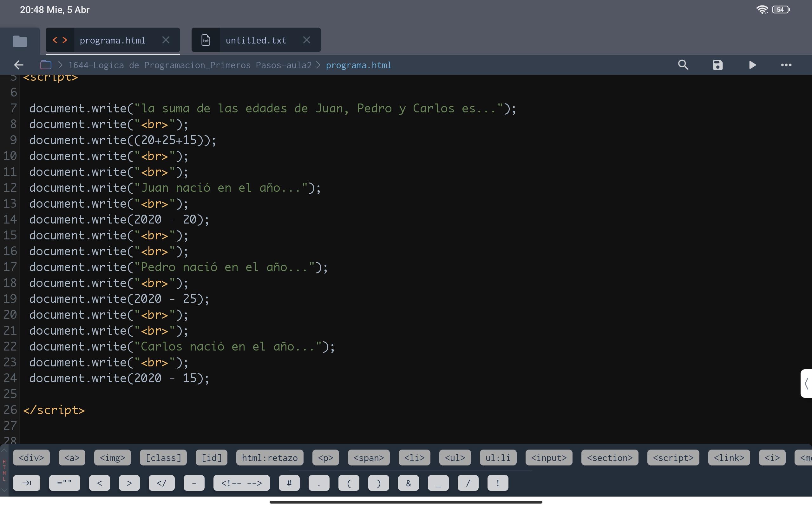The height and width of the screenshot is (508, 812).
Task: Tap the exclamation ! key
Action: tap(498, 483)
